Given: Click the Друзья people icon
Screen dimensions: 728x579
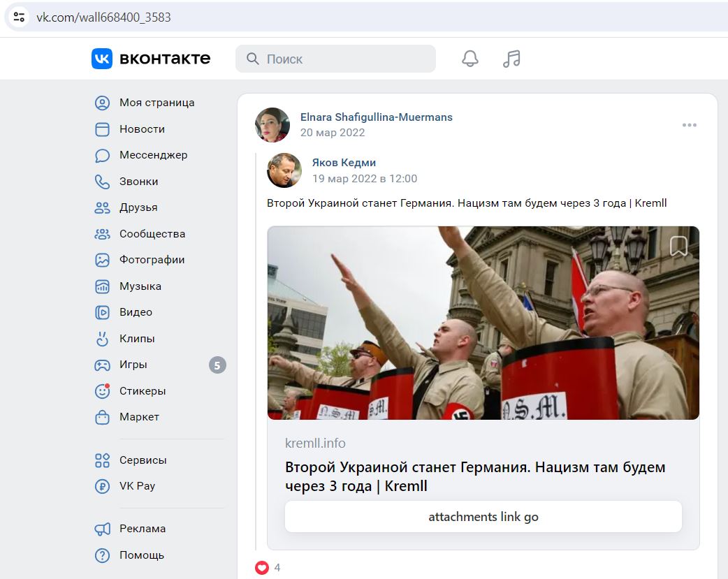Looking at the screenshot, I should tap(102, 207).
